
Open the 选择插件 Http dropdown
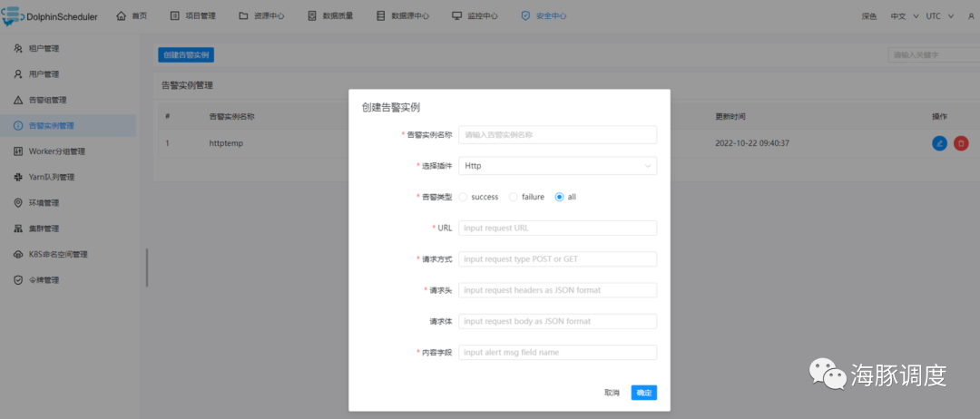tap(557, 166)
